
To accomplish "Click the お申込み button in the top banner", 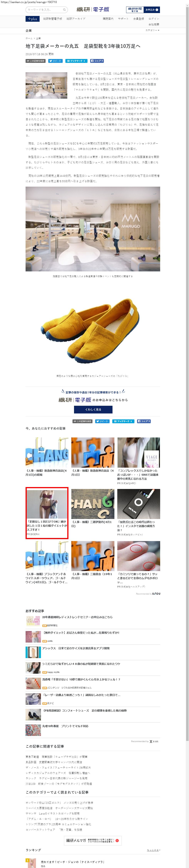I will tap(152, 10).
